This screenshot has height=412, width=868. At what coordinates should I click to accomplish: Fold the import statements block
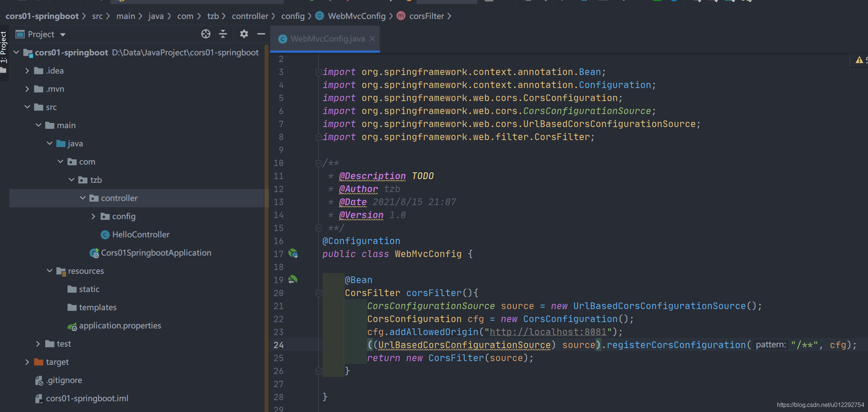click(x=318, y=72)
